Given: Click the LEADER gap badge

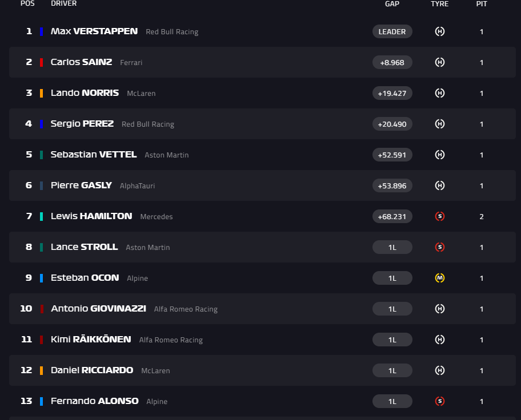Looking at the screenshot, I should coord(392,31).
